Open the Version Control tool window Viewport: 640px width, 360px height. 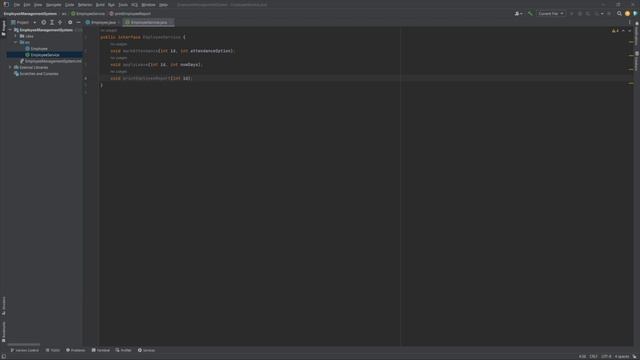coord(24,350)
